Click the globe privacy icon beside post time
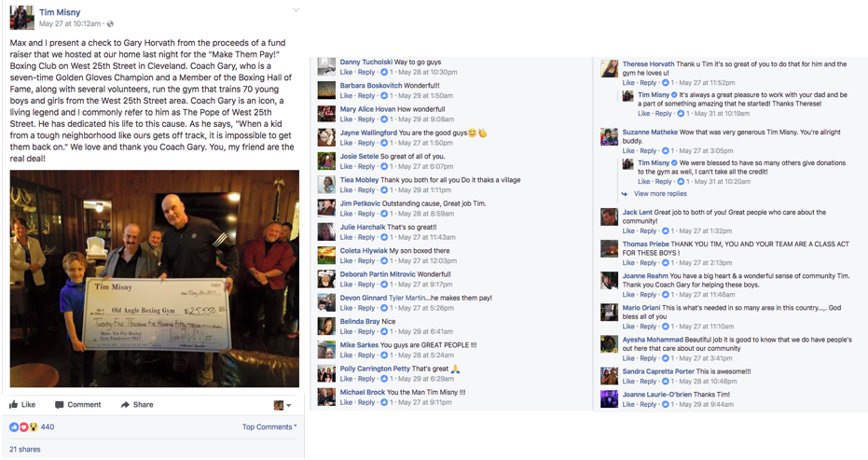This screenshot has height=460, width=868. pyautogui.click(x=110, y=24)
